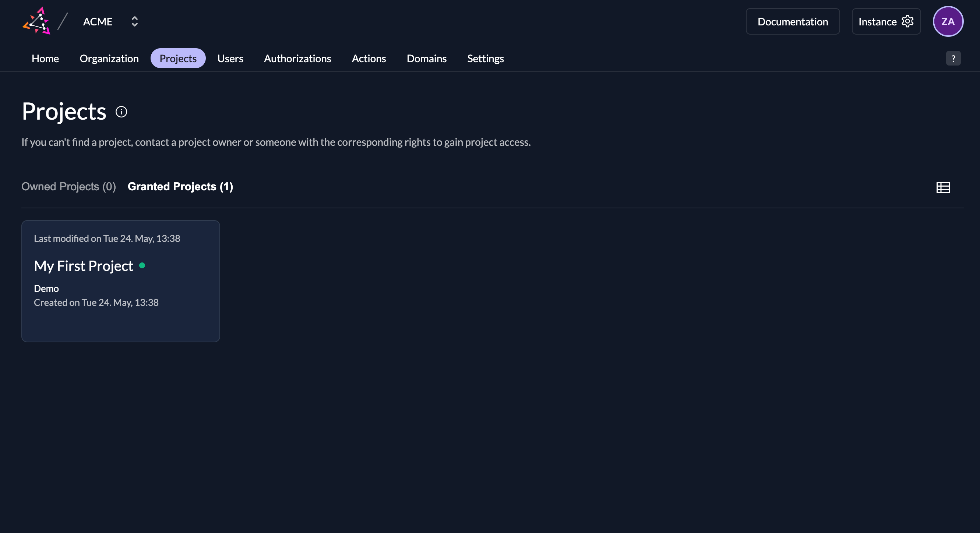This screenshot has width=980, height=533.
Task: Open the ACME organization switcher chevrons
Action: click(134, 21)
